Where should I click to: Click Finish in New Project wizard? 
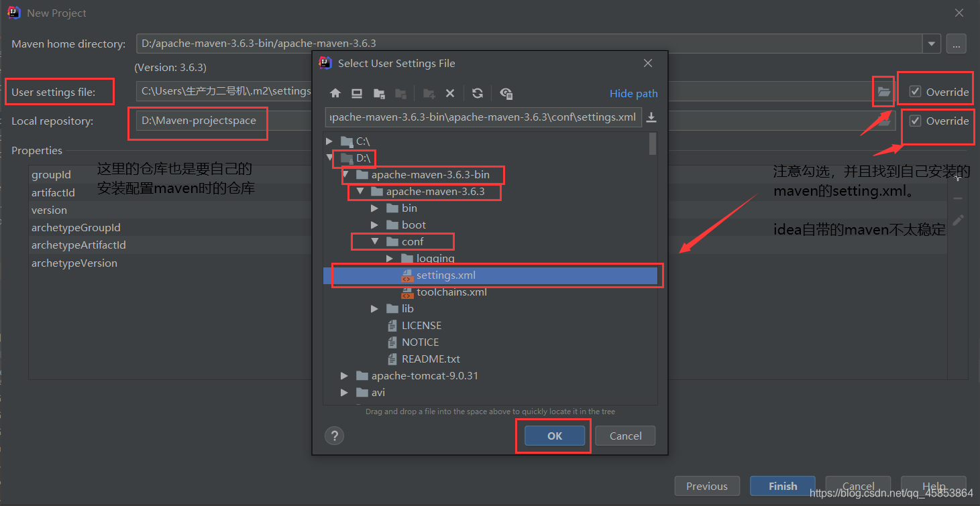pyautogui.click(x=783, y=486)
